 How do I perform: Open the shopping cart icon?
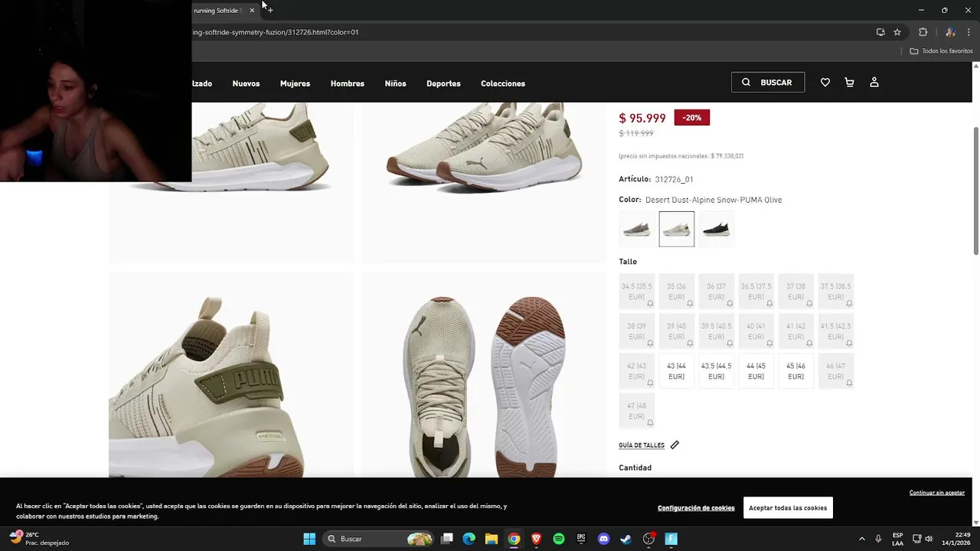click(849, 83)
